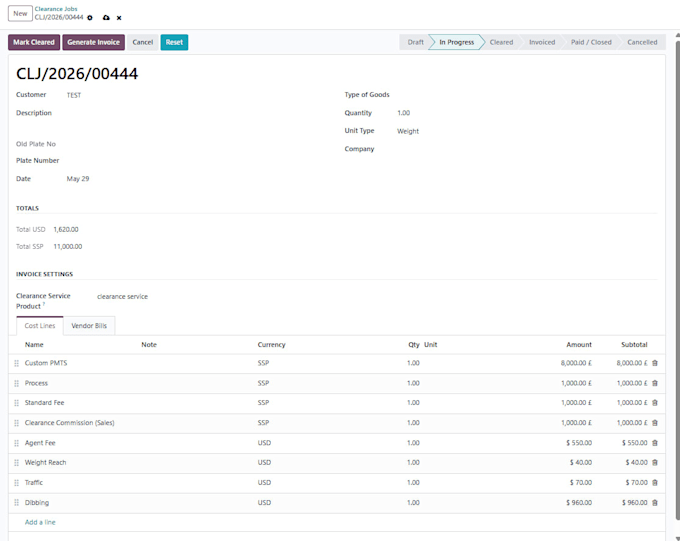Sort by the Subtotal column header
The width and height of the screenshot is (680, 541).
click(x=634, y=345)
